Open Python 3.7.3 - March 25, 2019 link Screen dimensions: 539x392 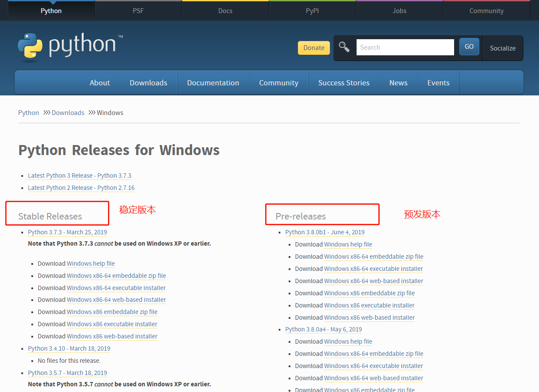click(x=67, y=232)
